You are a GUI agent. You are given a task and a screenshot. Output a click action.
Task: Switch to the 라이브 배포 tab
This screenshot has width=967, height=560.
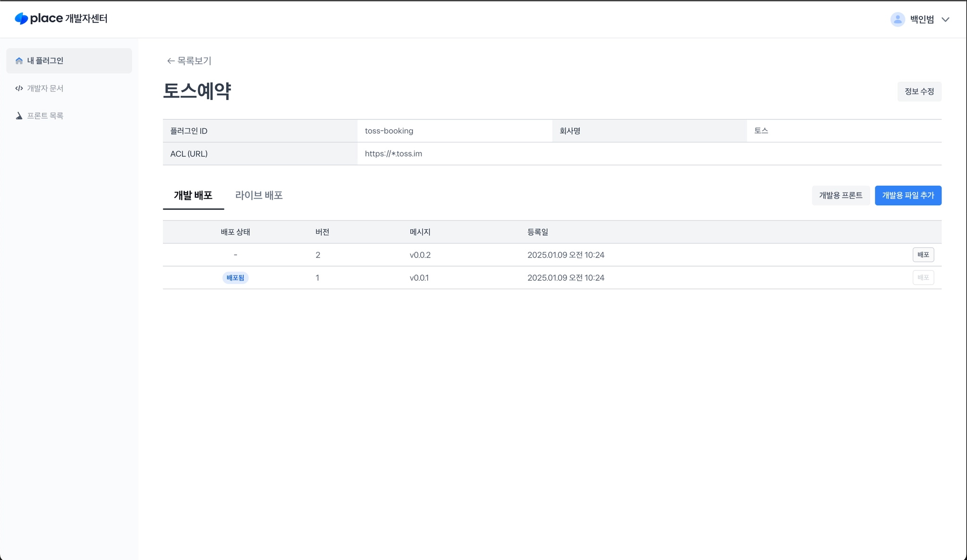tap(259, 195)
